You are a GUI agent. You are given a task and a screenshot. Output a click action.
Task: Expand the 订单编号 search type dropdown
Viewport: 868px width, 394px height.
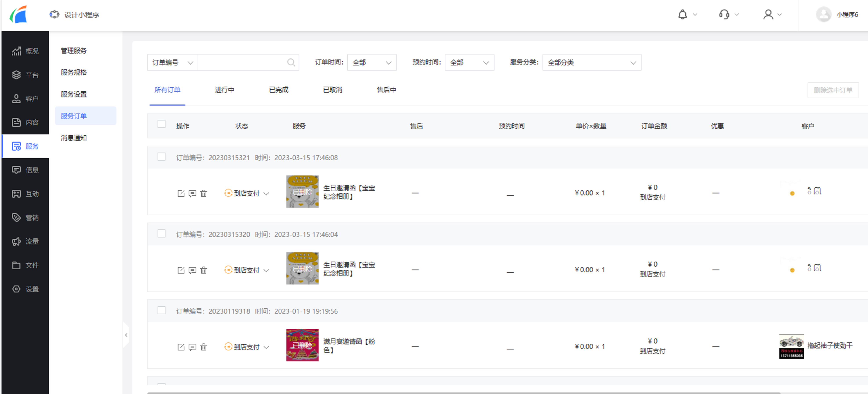pyautogui.click(x=173, y=62)
